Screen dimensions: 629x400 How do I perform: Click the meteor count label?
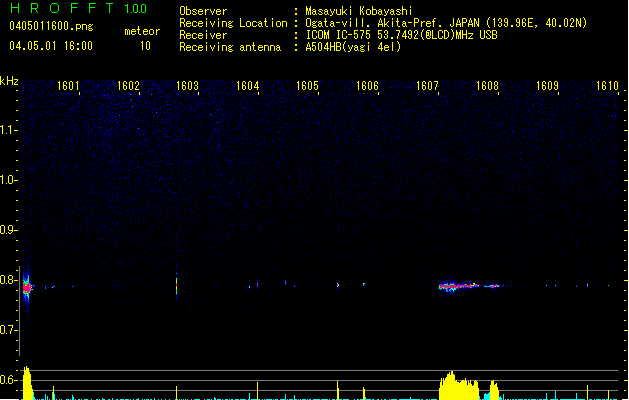[142, 31]
